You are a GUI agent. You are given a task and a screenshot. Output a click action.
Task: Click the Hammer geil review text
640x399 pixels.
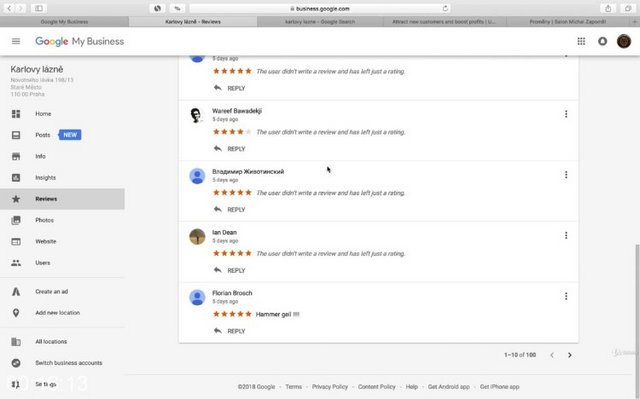[278, 314]
